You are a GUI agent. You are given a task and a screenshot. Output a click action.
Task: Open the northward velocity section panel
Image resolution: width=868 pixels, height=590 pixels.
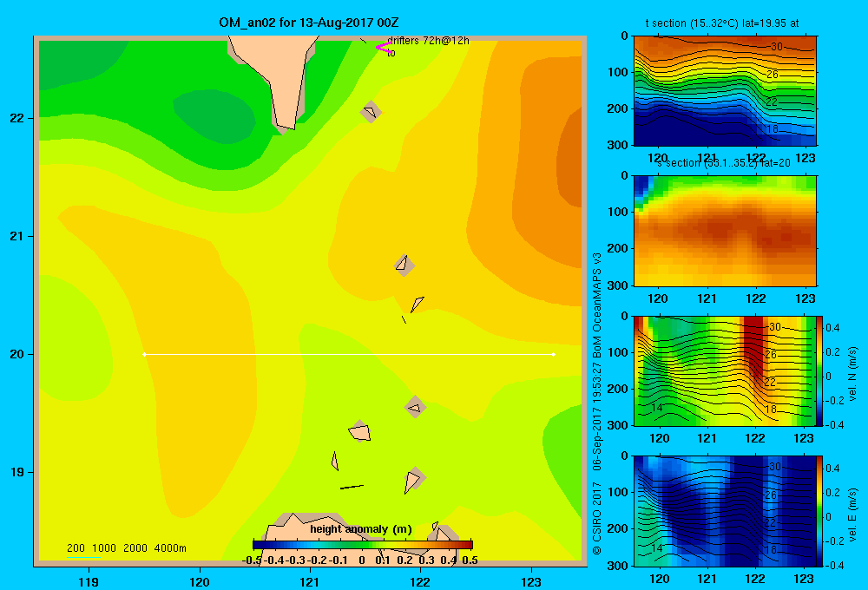point(725,370)
